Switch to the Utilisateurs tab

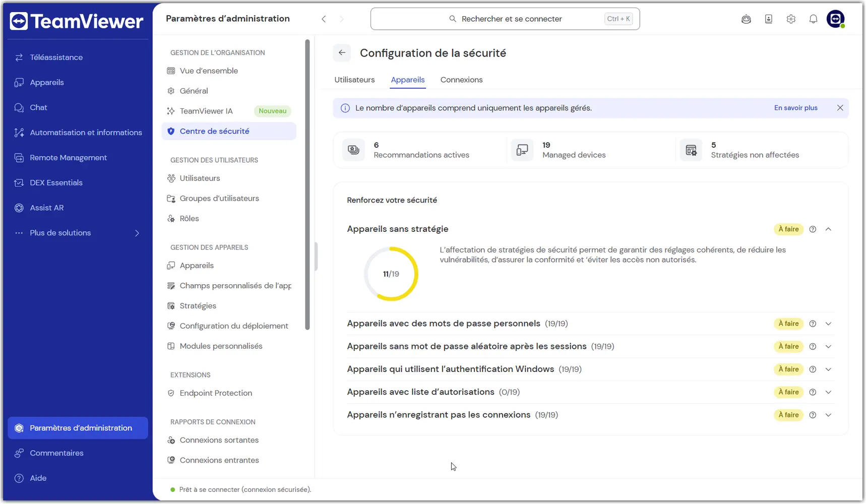(354, 80)
